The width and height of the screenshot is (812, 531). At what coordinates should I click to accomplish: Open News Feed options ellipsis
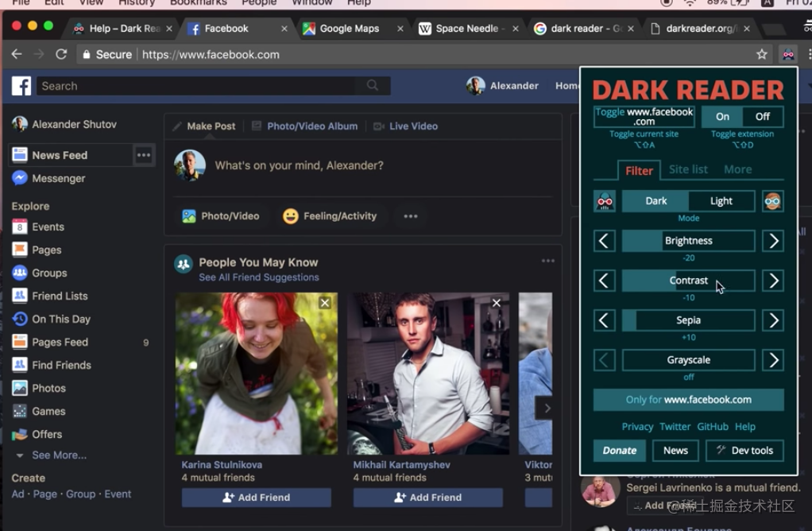click(x=144, y=155)
